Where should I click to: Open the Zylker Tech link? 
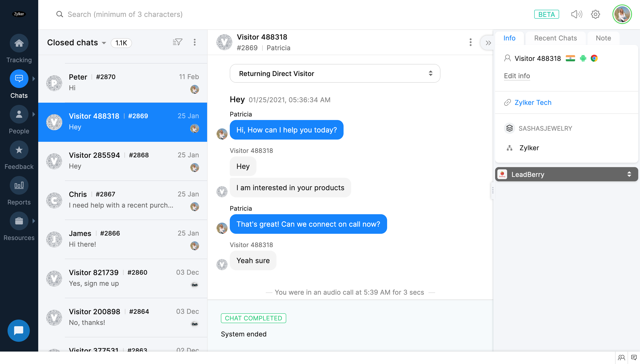(533, 102)
